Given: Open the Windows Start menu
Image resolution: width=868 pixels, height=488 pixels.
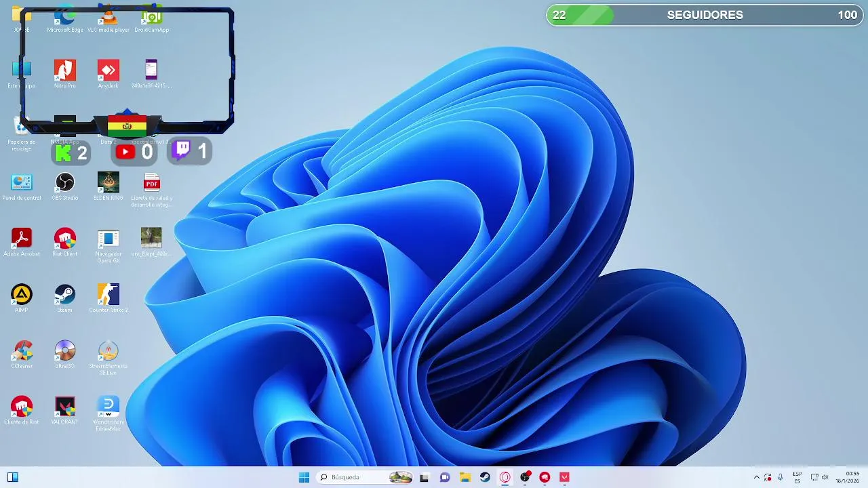Looking at the screenshot, I should [304, 477].
